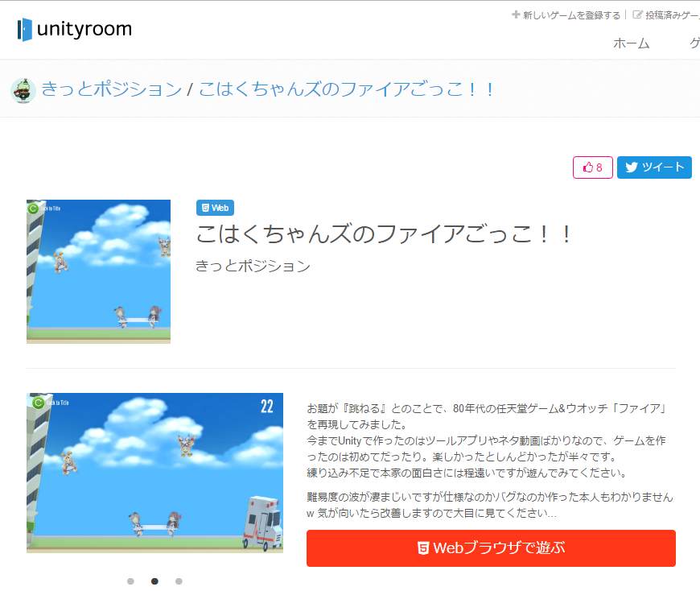Screen dimensions: 700x591
Task: Open こはくちゃんズのファイアごっこ！！ breadcrumb link
Action: [347, 89]
